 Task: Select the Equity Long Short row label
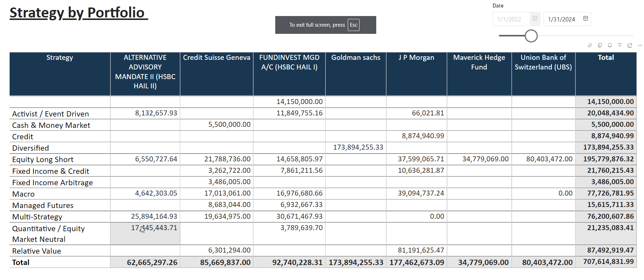43,160
